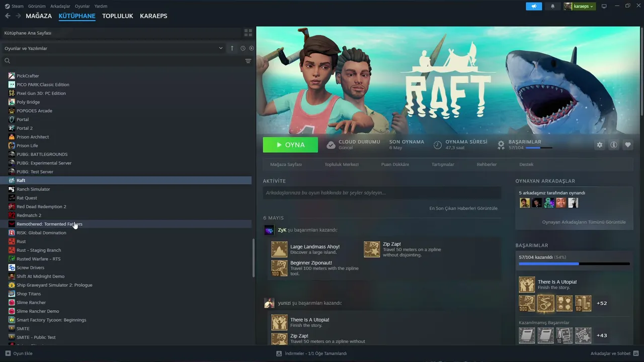Click the Red Dead Redemption 2 icon
Viewport: 644px width, 362px height.
click(x=12, y=207)
